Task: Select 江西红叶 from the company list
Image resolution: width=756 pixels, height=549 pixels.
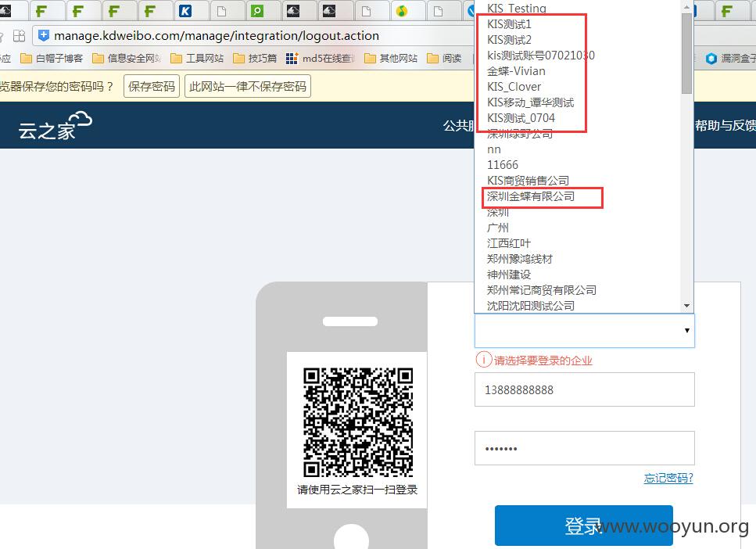Action: [x=509, y=243]
